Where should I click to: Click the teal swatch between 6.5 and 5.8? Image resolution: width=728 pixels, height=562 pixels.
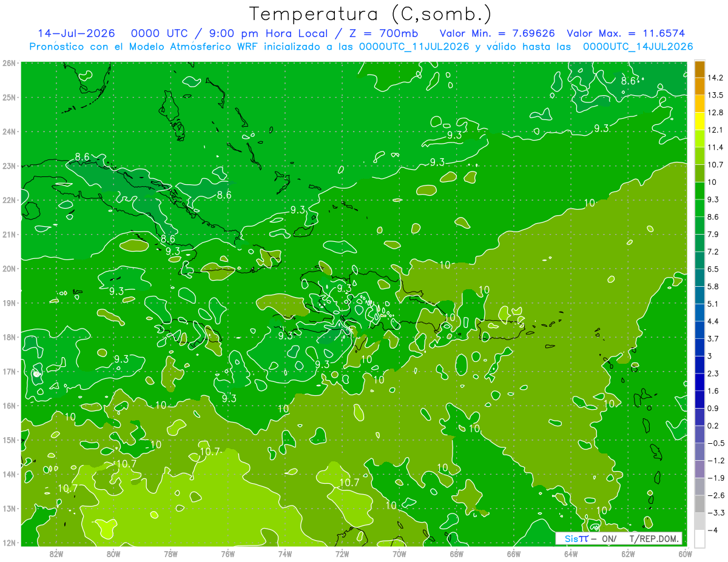click(699, 278)
